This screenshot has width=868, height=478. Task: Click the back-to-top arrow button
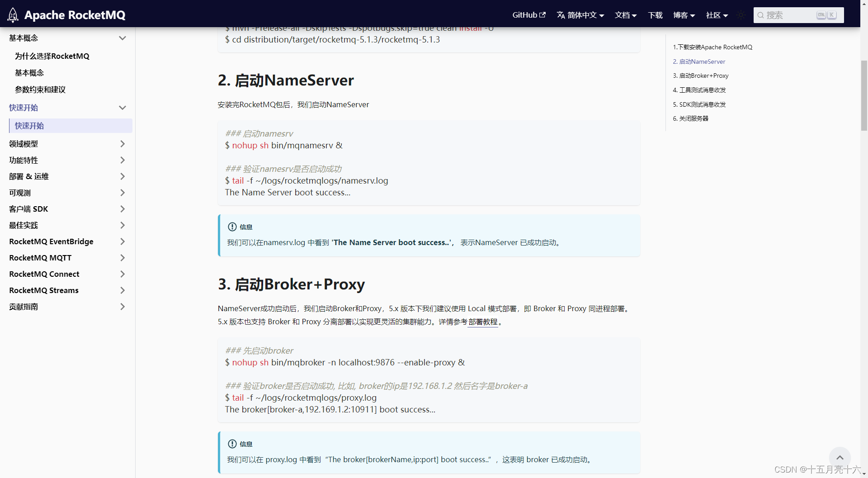[x=840, y=457]
